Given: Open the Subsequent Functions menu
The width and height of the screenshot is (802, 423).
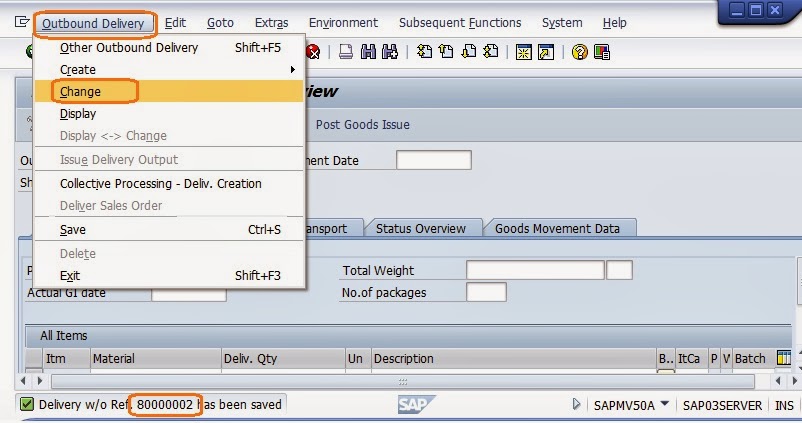Looking at the screenshot, I should click(460, 23).
